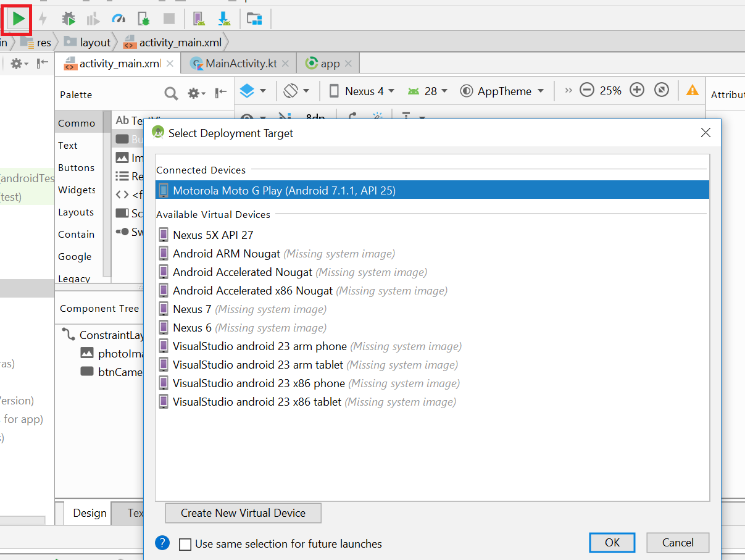Open the AVD Manager icon
This screenshot has height=560, width=745.
[x=199, y=19]
